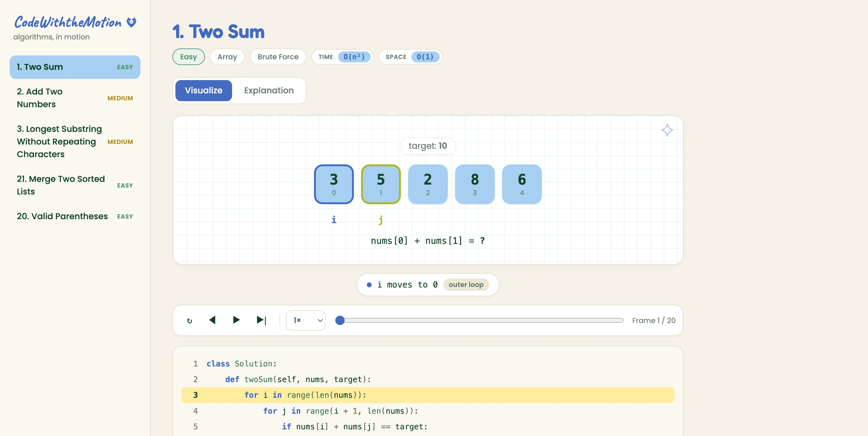Open the 1× playback speed dropdown
The width and height of the screenshot is (868, 436).
[306, 320]
